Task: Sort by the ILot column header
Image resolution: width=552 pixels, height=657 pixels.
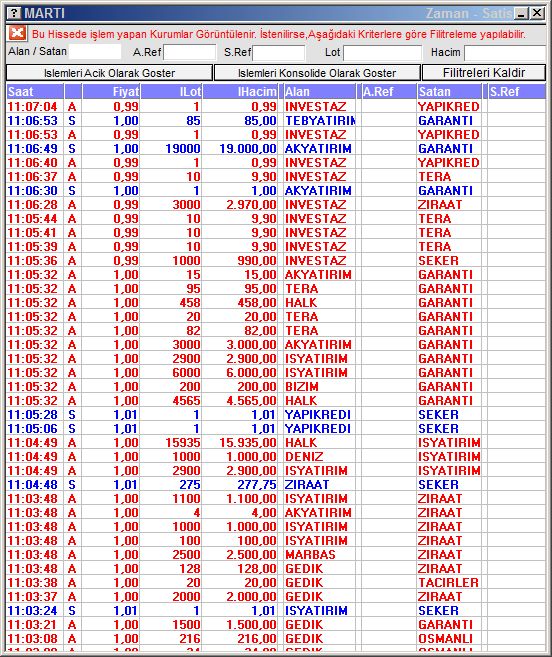Action: pos(171,91)
